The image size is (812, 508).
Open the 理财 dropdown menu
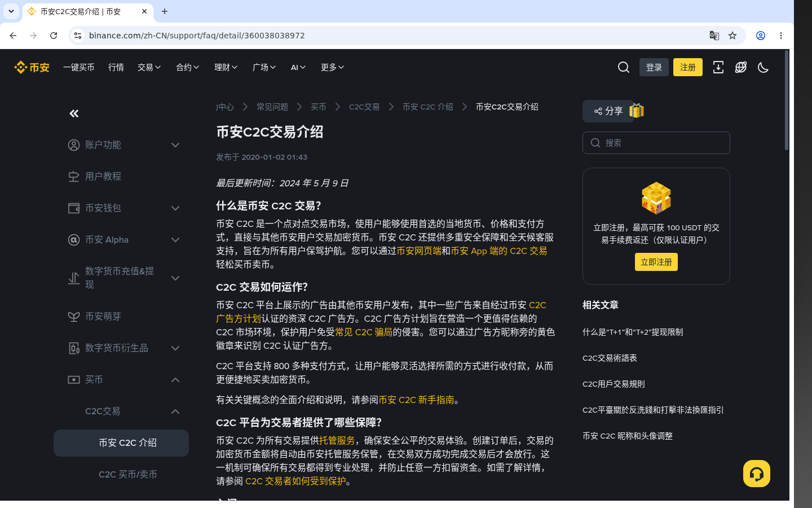[226, 67]
